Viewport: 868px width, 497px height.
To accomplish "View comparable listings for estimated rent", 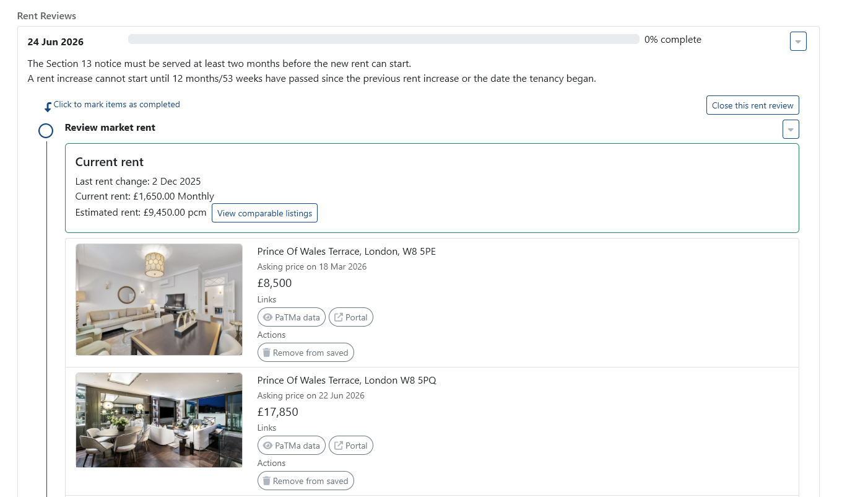I will (x=264, y=213).
